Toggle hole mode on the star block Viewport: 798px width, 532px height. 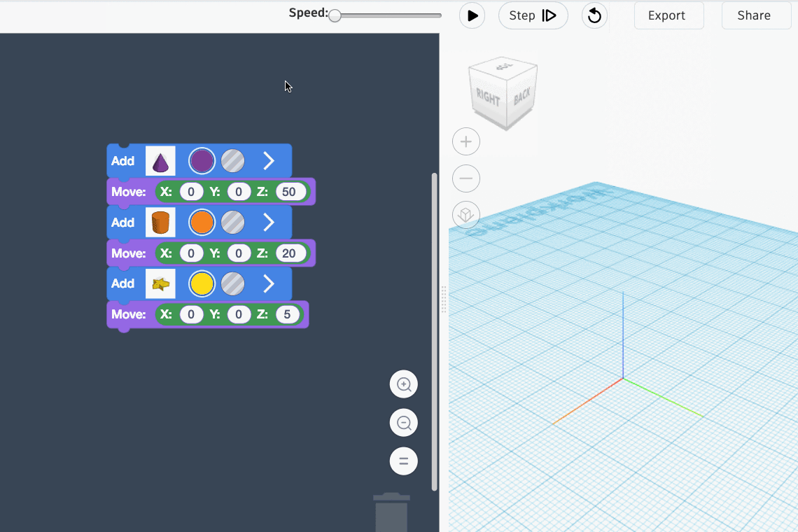coord(232,283)
